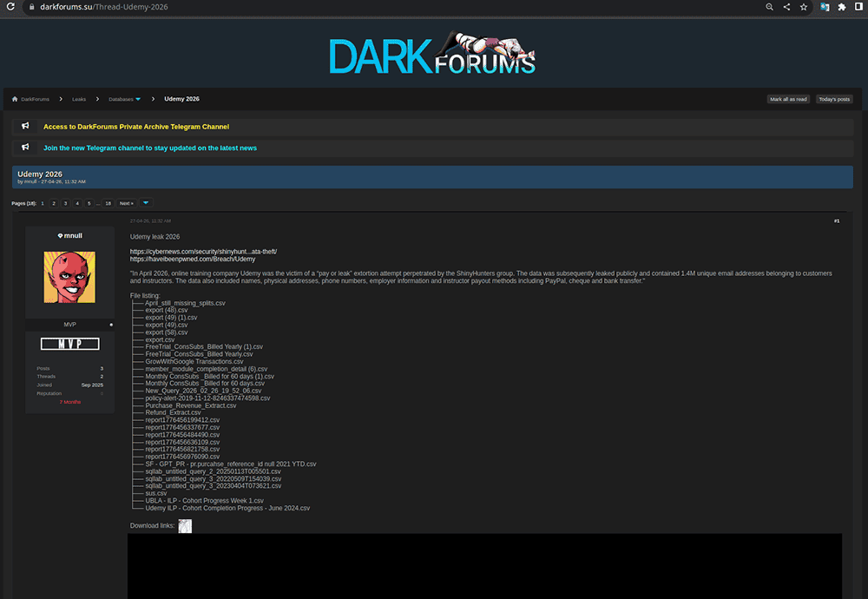This screenshot has width=868, height=599.
Task: Click the megaphone icon beside Private Archive announcement
Action: pos(25,126)
